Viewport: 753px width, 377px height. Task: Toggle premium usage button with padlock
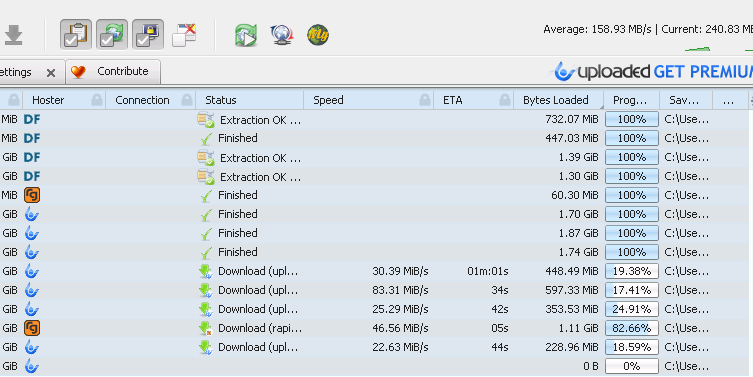point(148,35)
